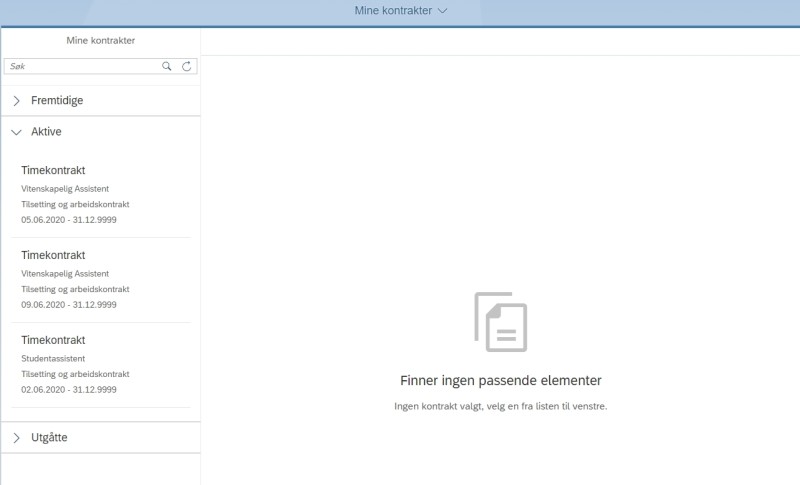Expand the Utgåtte section chevron
The width and height of the screenshot is (800, 485).
pos(16,438)
